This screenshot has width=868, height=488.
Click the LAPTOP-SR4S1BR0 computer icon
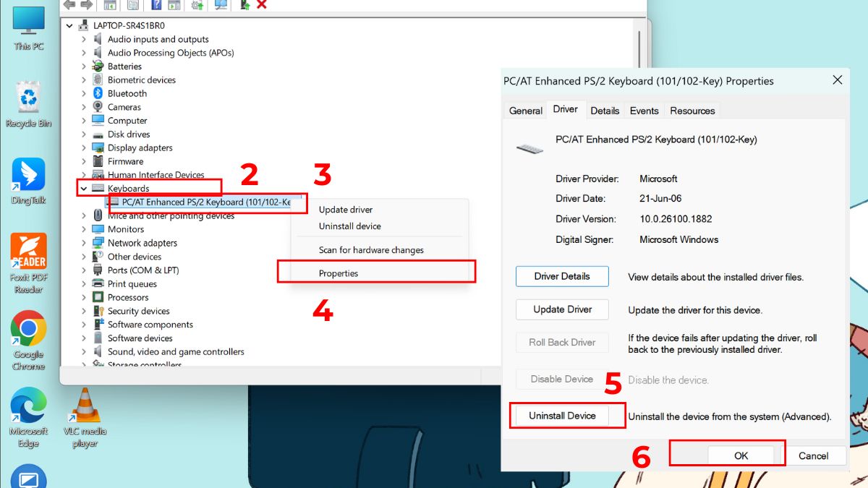pyautogui.click(x=84, y=25)
